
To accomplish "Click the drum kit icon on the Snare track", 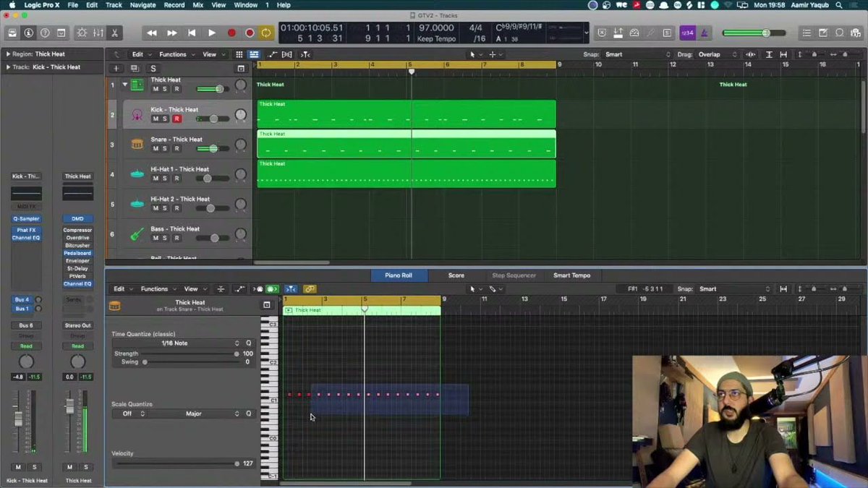I will point(136,143).
